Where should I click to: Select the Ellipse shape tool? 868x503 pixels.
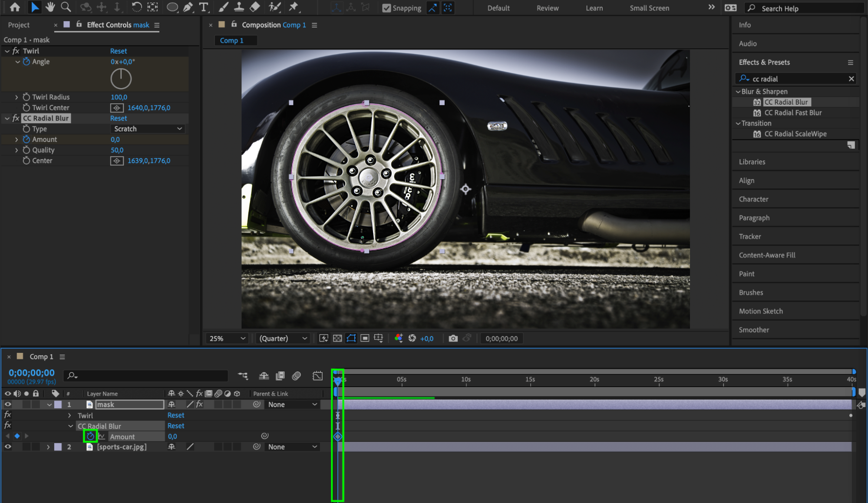(x=172, y=7)
